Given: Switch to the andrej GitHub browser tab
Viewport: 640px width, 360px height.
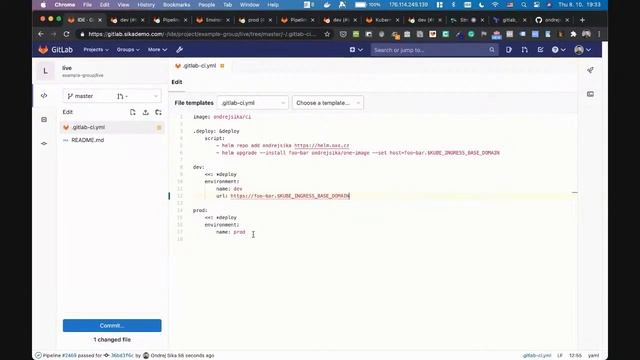Looking at the screenshot, I should [552, 20].
